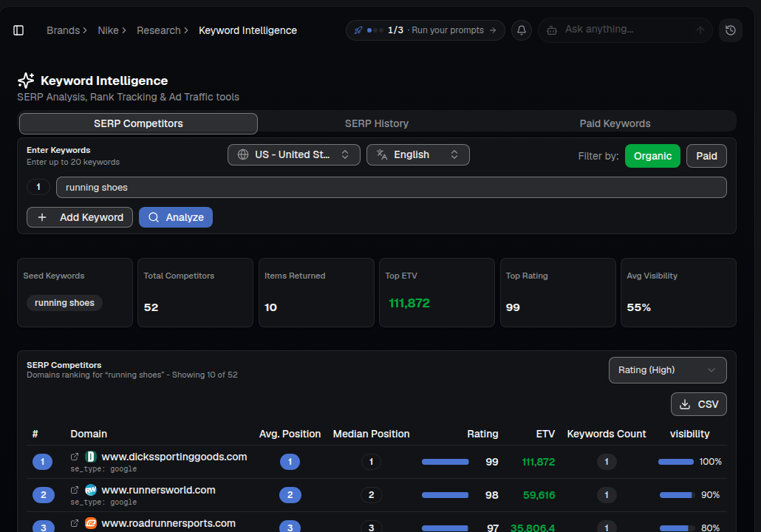Click the running shoes seed keyword chip
Image resolution: width=761 pixels, height=532 pixels.
64,303
